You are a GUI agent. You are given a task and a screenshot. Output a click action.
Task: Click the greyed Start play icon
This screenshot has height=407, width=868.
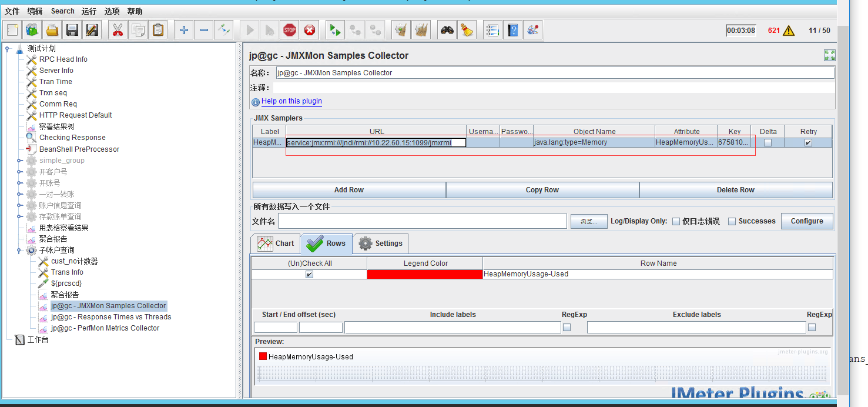250,30
